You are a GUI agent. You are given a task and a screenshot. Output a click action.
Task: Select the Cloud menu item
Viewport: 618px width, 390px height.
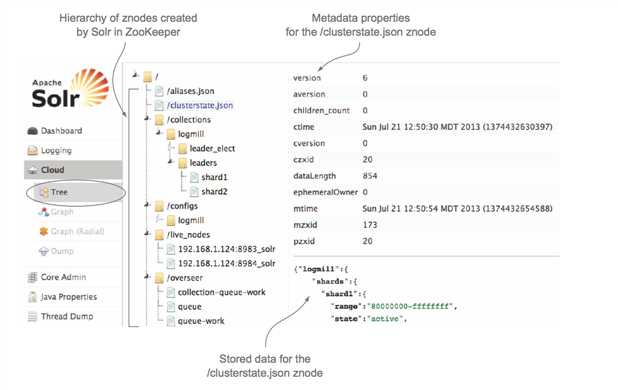click(x=73, y=170)
